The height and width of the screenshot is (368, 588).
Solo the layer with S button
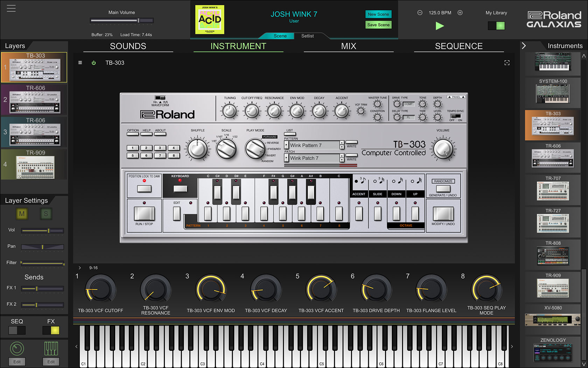coord(46,214)
